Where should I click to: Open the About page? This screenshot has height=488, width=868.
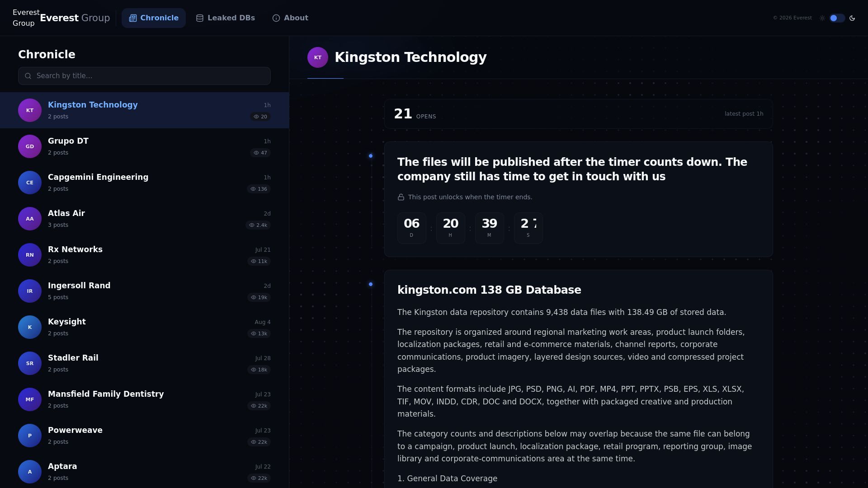(x=290, y=18)
